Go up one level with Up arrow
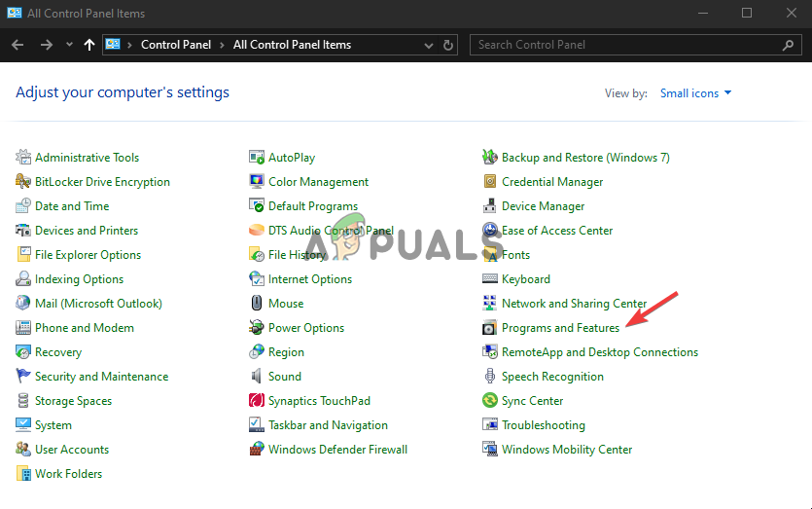Viewport: 812px width, 509px height. (89, 45)
